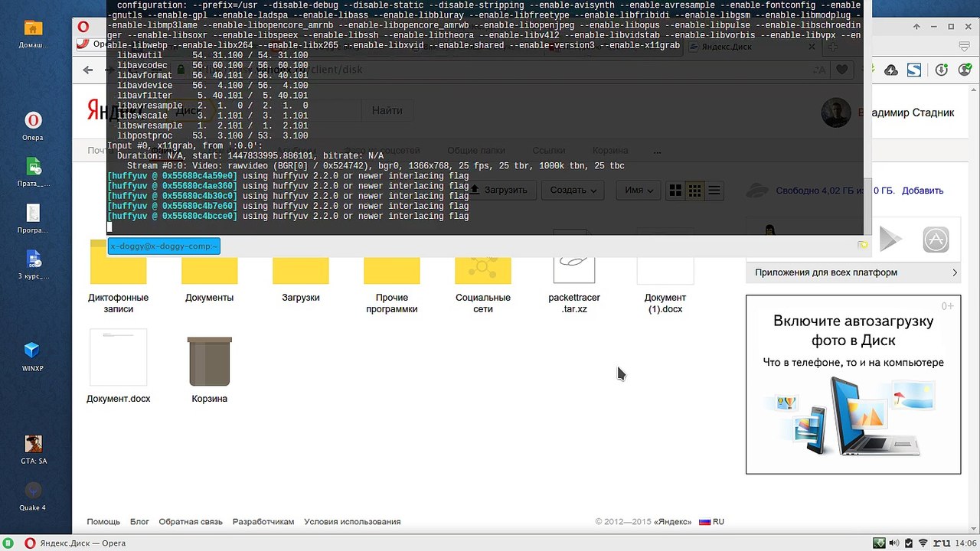Screen dimensions: 980x551
Task: Switch to the large tiles view
Action: click(x=675, y=191)
